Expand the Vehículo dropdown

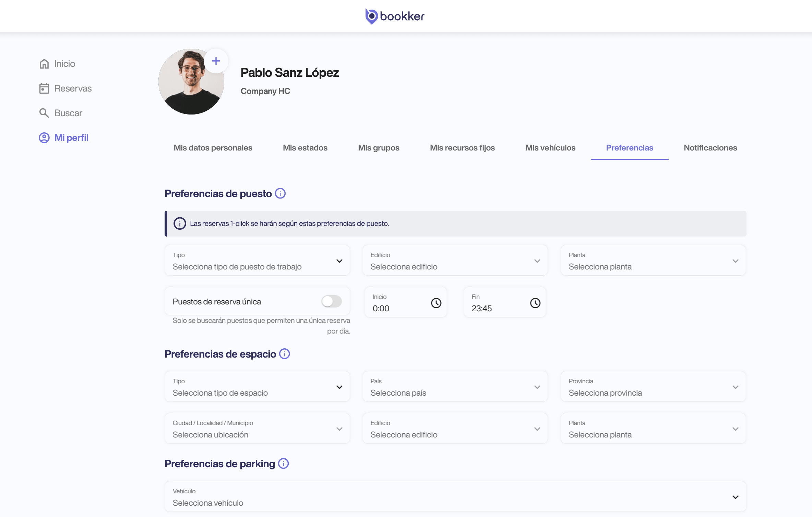[x=455, y=497]
